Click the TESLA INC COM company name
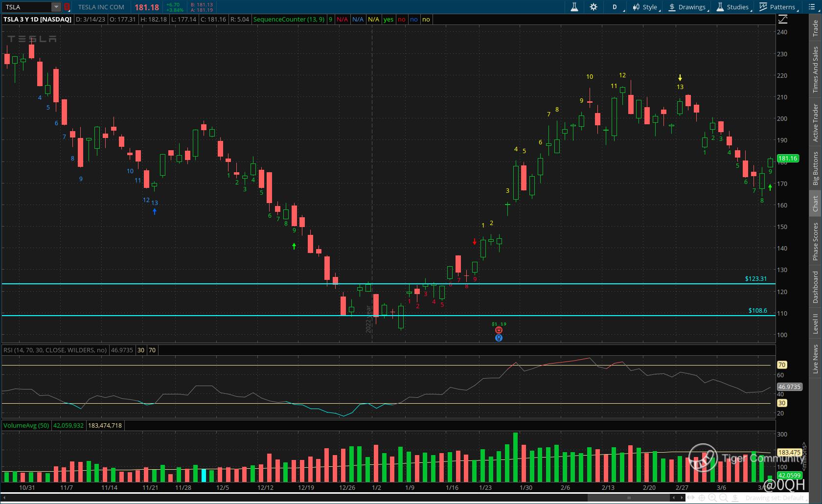Viewport: 822px width, 504px height. 101,7
